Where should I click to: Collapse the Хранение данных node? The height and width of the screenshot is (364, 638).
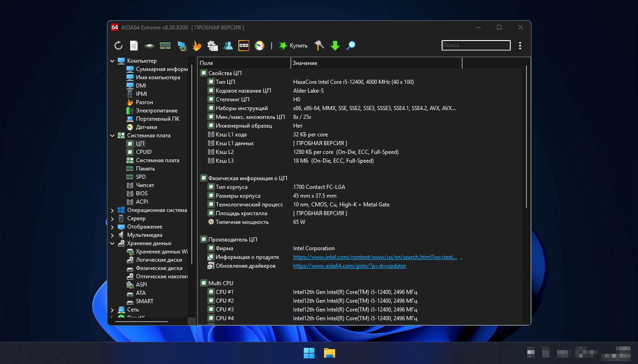click(x=112, y=243)
